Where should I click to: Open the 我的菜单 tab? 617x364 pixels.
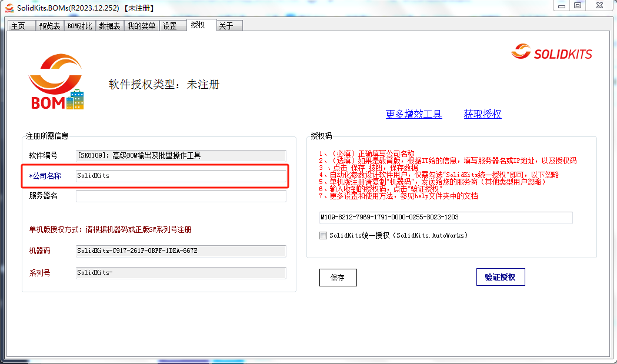tap(141, 26)
